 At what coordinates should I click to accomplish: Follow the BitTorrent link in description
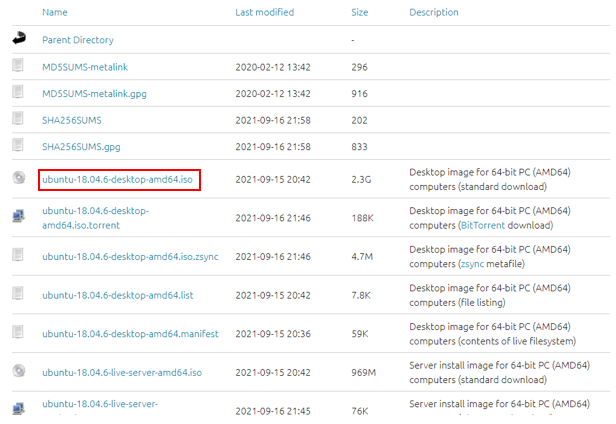coord(482,226)
